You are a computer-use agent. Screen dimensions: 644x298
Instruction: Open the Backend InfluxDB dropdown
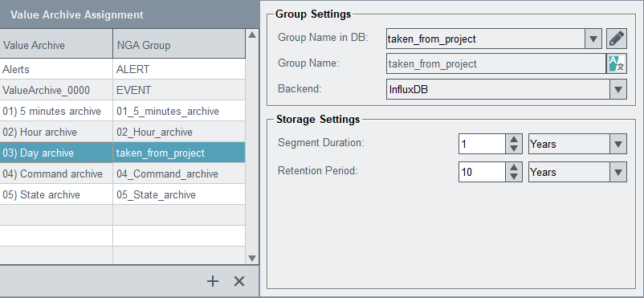pyautogui.click(x=618, y=89)
